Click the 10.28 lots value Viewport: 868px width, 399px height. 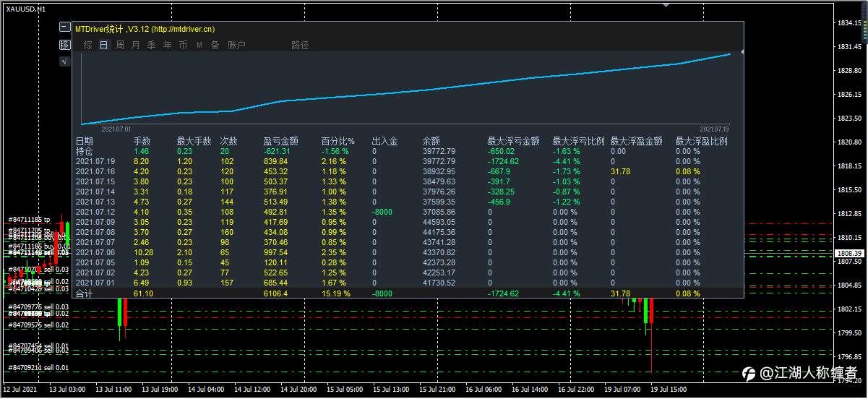pyautogui.click(x=143, y=253)
